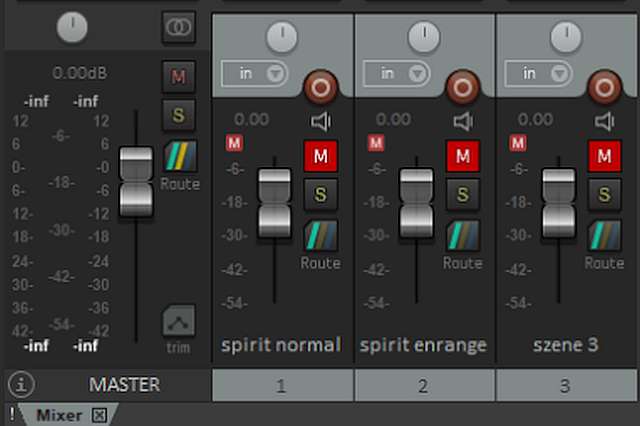Toggle speaker monitoring on spirit normal track

click(320, 121)
